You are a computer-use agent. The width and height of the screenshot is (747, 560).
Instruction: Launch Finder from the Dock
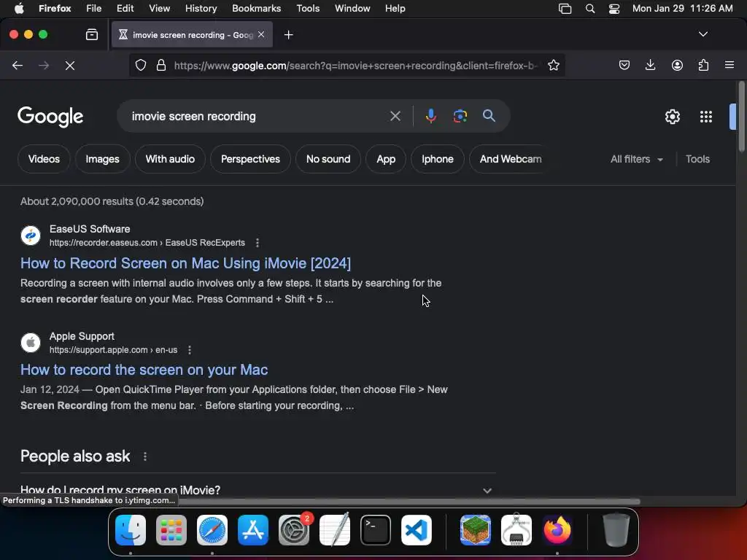tap(131, 530)
